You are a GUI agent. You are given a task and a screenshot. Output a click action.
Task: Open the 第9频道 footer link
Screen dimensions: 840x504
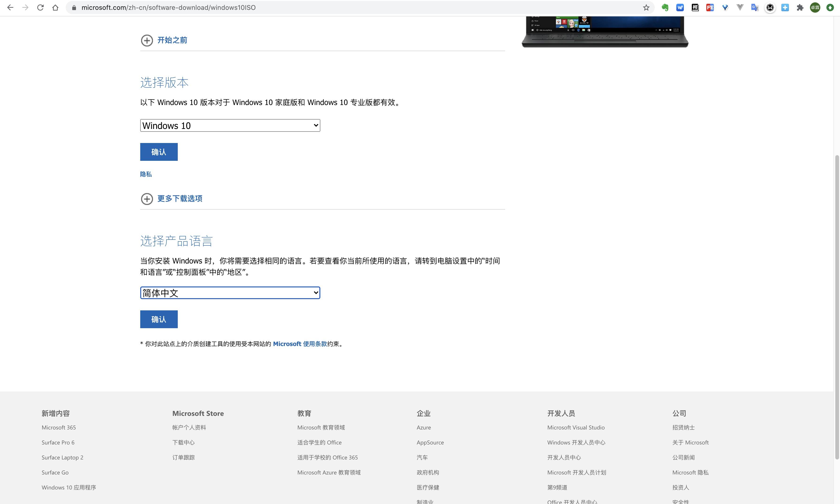(x=557, y=487)
